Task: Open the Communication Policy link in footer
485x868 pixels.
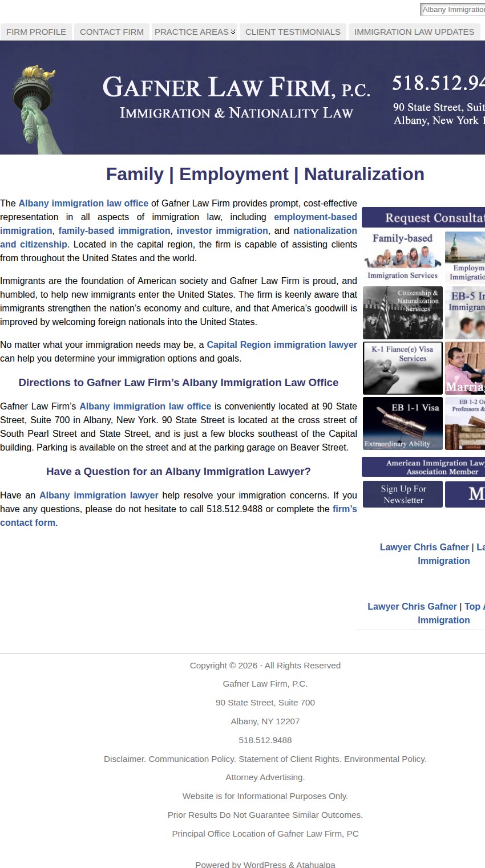Action: [192, 759]
